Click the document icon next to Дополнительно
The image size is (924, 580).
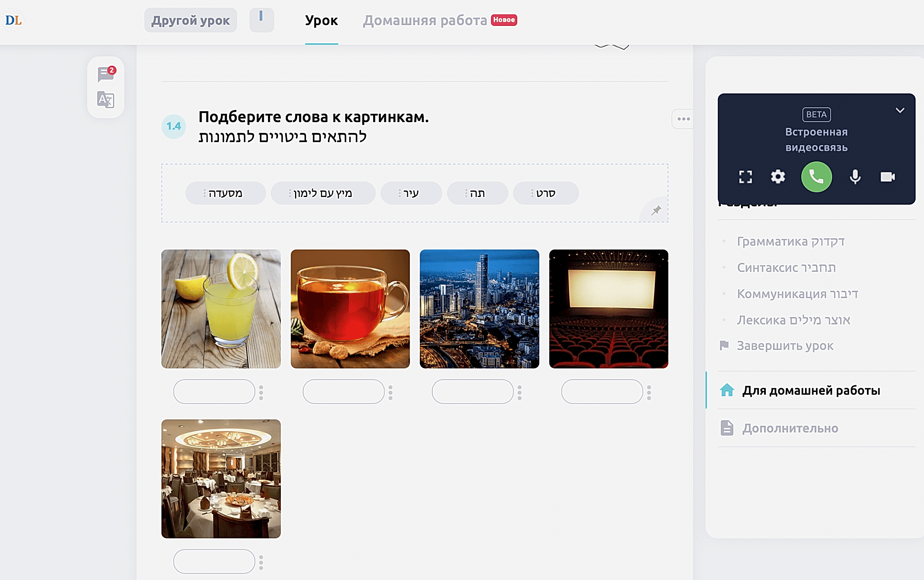click(x=727, y=428)
